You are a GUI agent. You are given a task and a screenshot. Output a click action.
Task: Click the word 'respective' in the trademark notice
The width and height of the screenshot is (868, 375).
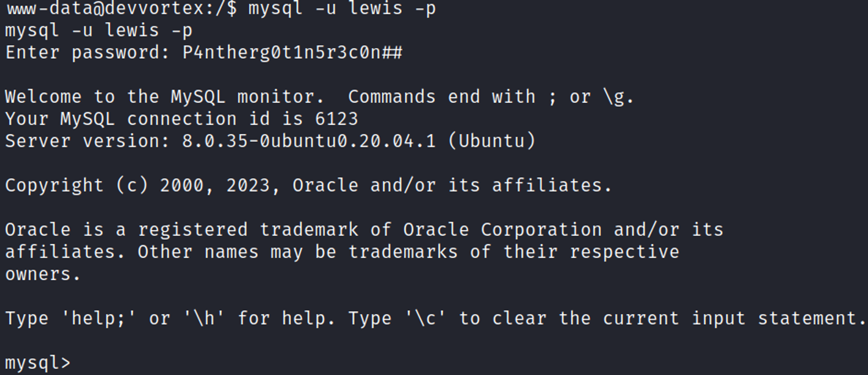624,252
